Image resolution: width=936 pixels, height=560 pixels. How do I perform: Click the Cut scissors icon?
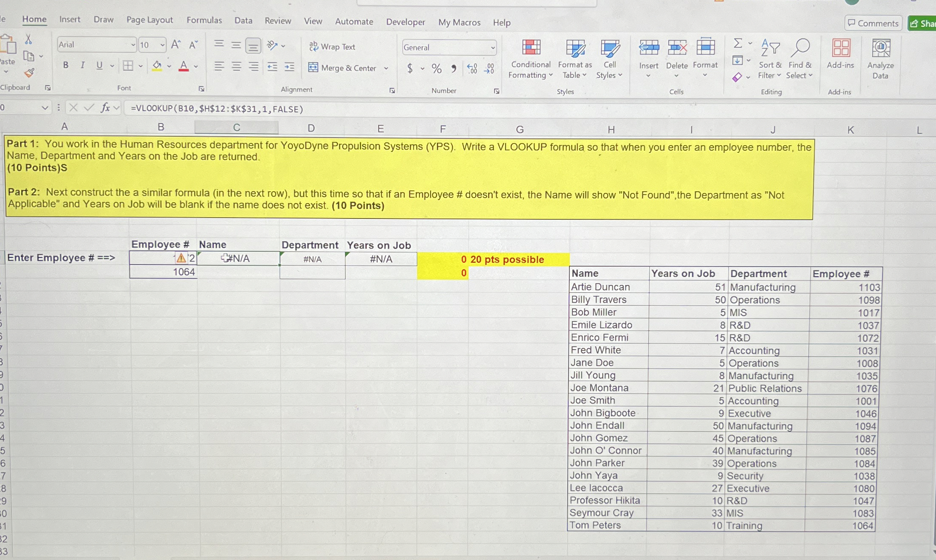29,40
